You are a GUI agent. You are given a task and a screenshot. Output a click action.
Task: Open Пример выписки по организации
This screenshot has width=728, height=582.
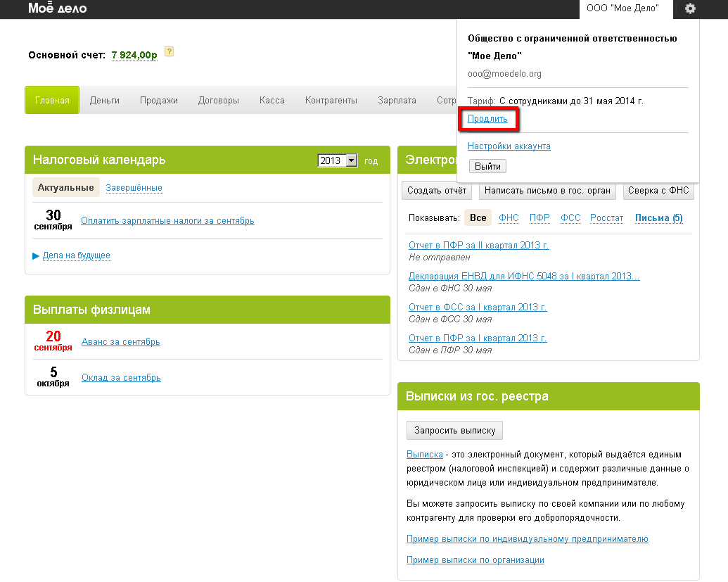pos(475,559)
